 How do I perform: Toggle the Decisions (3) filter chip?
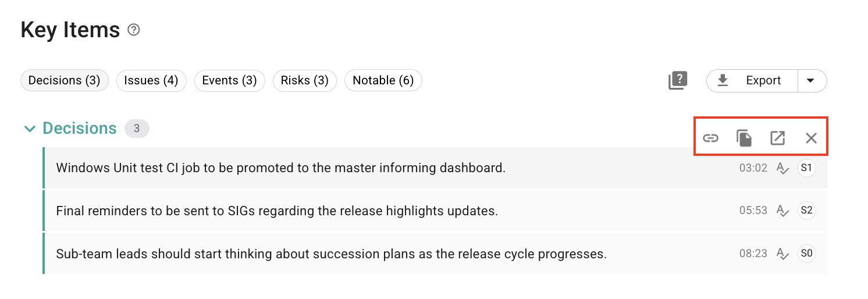pos(65,80)
